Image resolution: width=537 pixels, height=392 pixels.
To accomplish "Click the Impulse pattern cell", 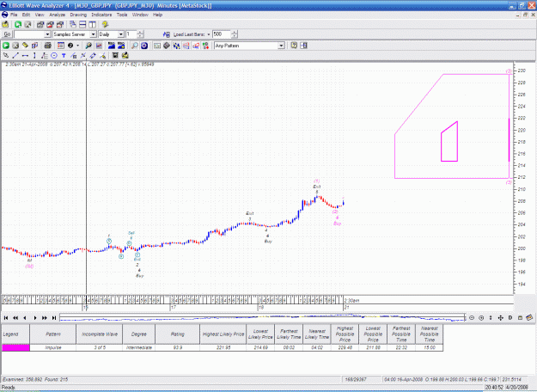I will (53, 348).
